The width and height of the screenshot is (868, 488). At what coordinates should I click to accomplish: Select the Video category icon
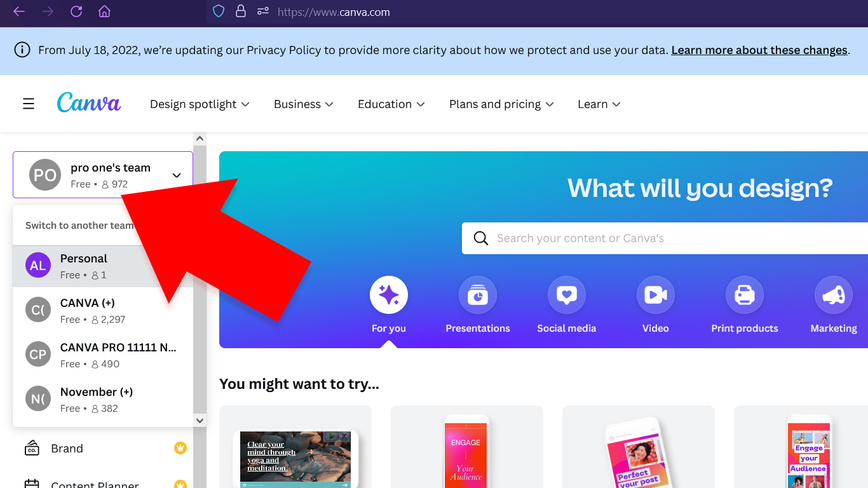pyautogui.click(x=656, y=295)
